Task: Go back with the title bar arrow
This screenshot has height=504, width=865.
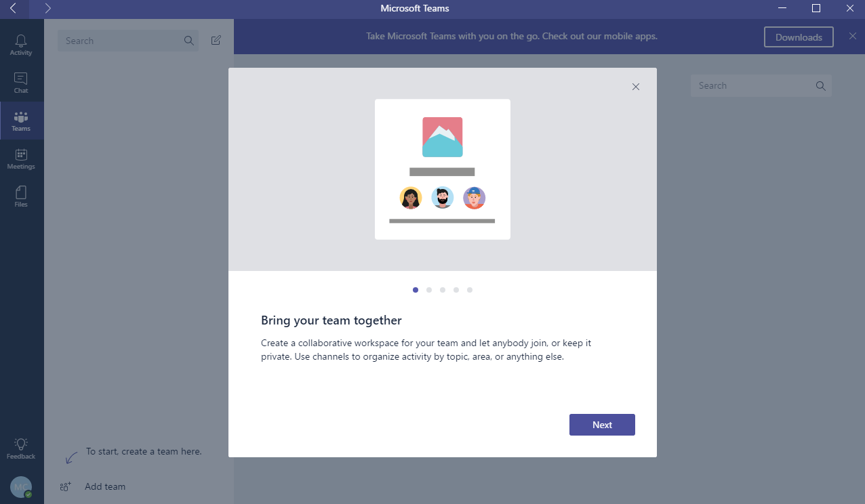Action: click(x=13, y=9)
